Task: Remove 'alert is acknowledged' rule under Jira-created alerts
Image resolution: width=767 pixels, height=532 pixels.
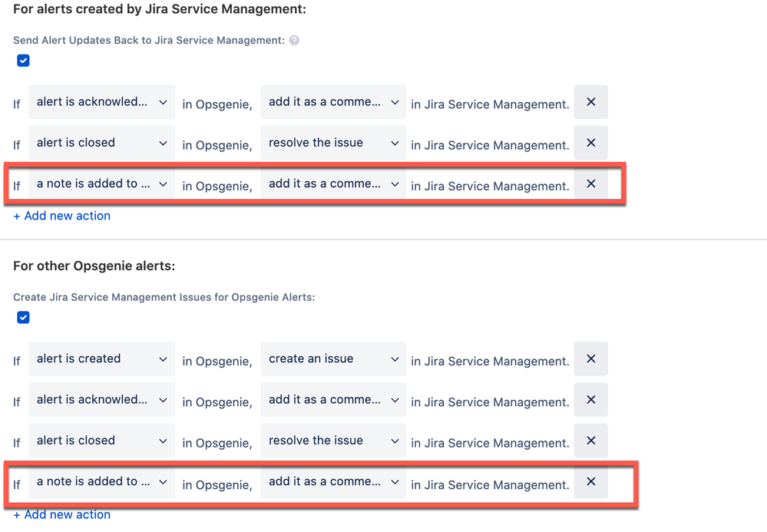Action: (590, 101)
